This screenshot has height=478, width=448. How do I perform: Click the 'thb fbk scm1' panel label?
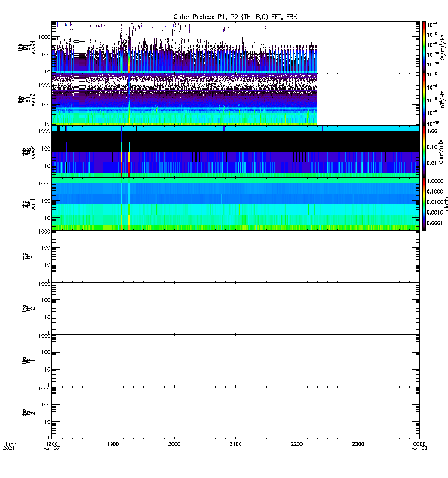(29, 204)
